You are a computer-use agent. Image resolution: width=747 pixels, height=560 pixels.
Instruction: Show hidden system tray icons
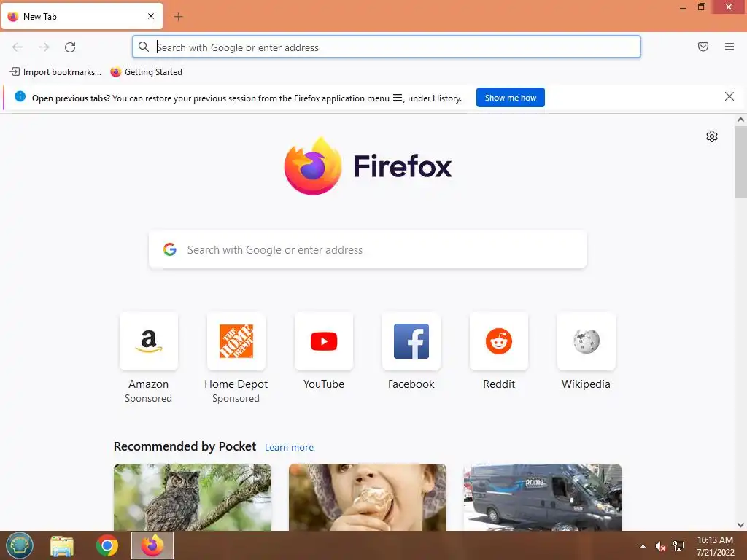click(x=643, y=546)
